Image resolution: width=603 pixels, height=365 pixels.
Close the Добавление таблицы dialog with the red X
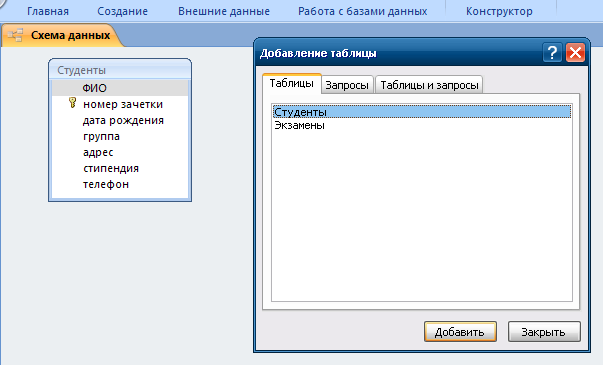tap(575, 53)
